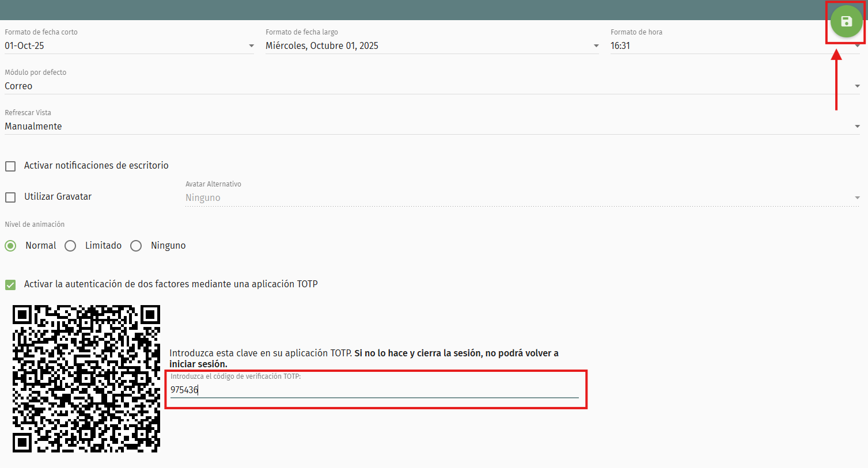Set animation level to Ninguno
This screenshot has width=868, height=468.
pyautogui.click(x=136, y=246)
